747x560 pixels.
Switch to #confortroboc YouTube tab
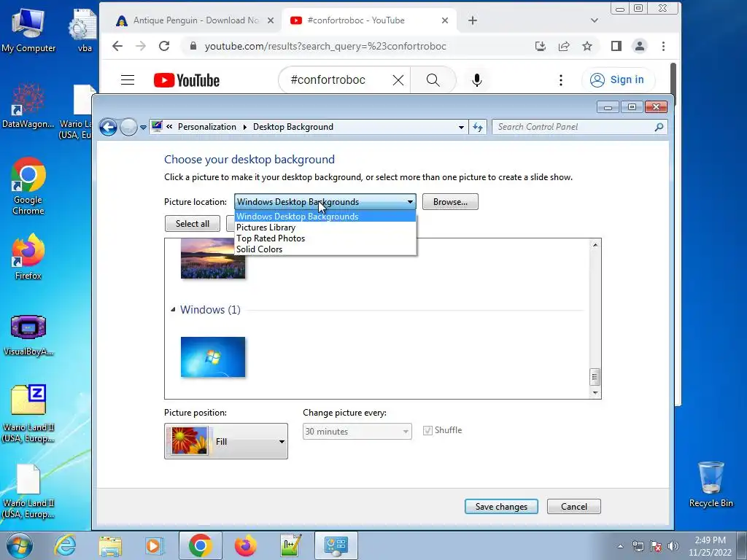pos(369,20)
